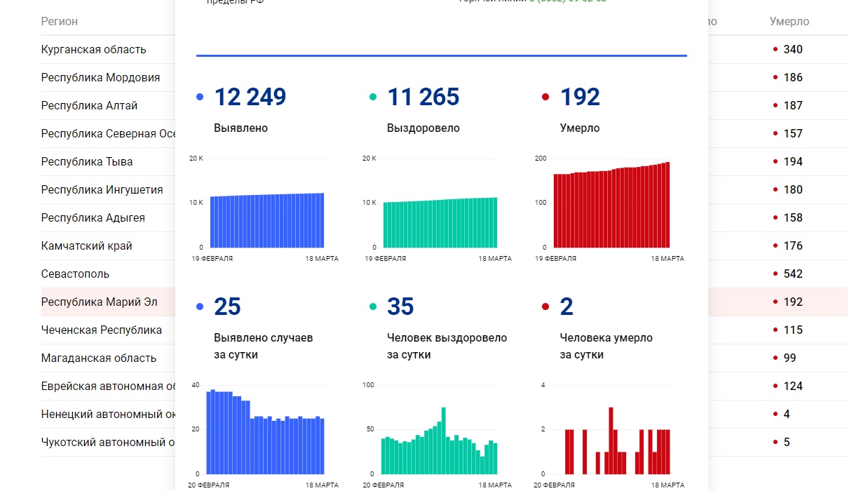Choose Республика Алтай in the region list
The width and height of the screenshot is (868, 491).
point(89,106)
